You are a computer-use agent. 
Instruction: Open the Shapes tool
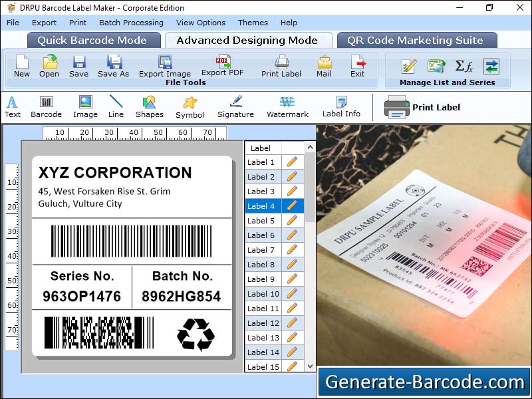tap(149, 106)
